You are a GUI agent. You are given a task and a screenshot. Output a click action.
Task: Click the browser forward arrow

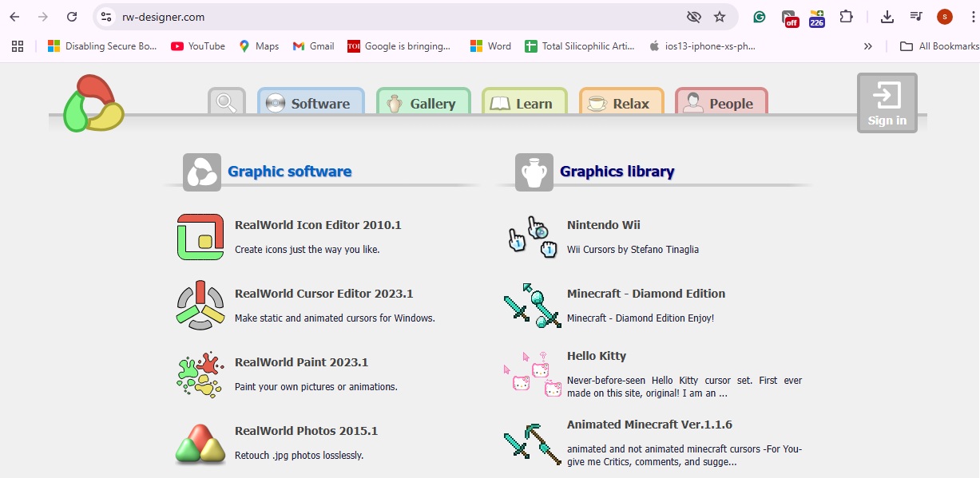click(x=43, y=17)
